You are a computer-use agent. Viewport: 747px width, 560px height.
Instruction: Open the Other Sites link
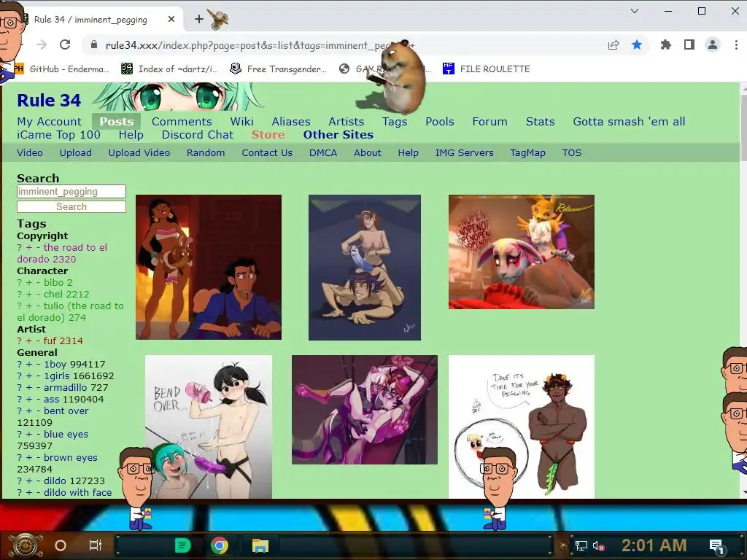(x=338, y=135)
